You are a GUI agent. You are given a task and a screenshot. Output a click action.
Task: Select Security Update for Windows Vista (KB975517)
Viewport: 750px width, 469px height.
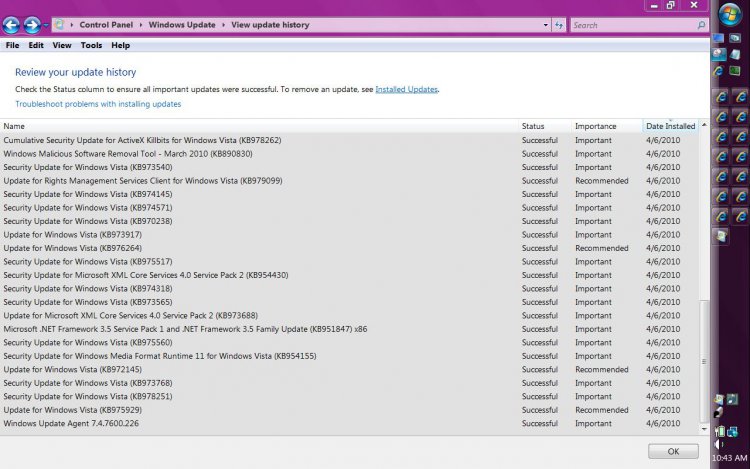click(x=349, y=262)
